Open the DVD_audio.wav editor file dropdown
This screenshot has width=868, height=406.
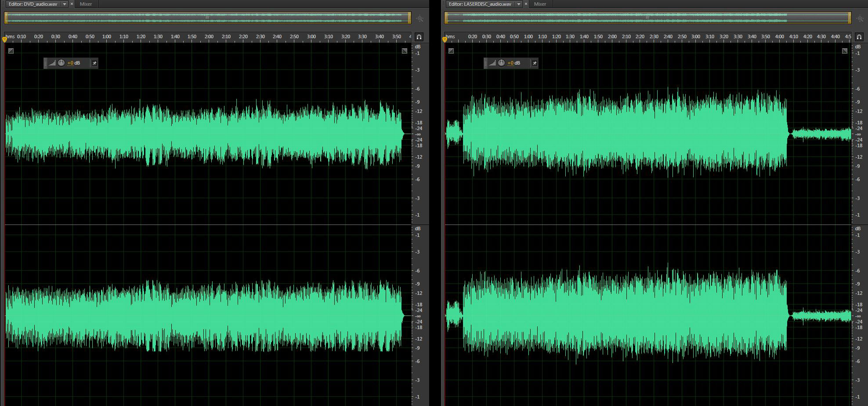pos(65,4)
